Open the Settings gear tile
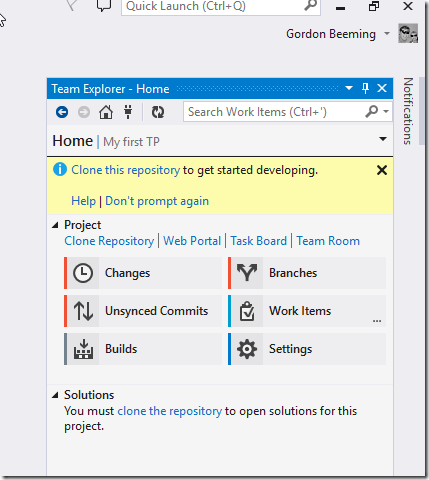 (307, 349)
